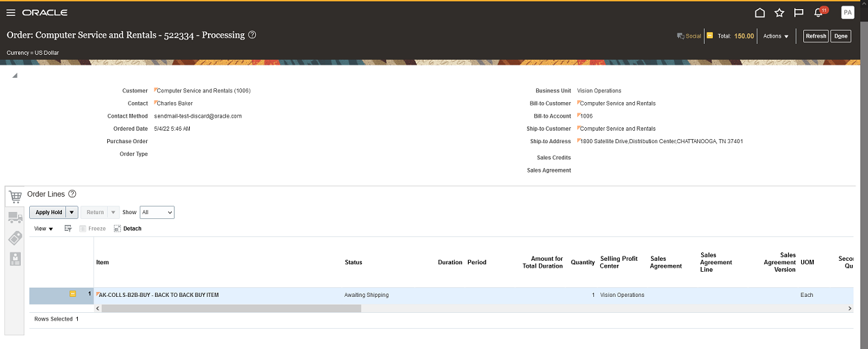Image resolution: width=868 pixels, height=349 pixels.
Task: Click Awaiting Shipping status cell
Action: tap(367, 295)
